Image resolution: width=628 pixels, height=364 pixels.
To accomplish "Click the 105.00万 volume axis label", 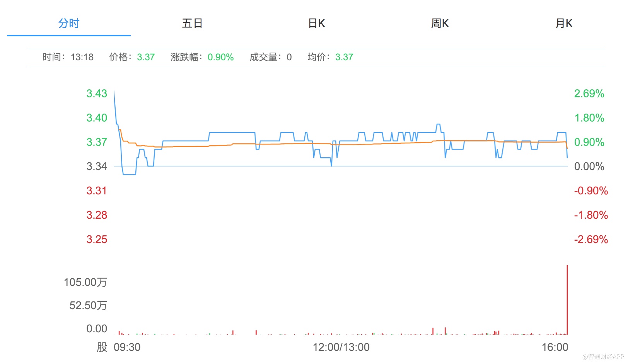I will click(x=85, y=282).
